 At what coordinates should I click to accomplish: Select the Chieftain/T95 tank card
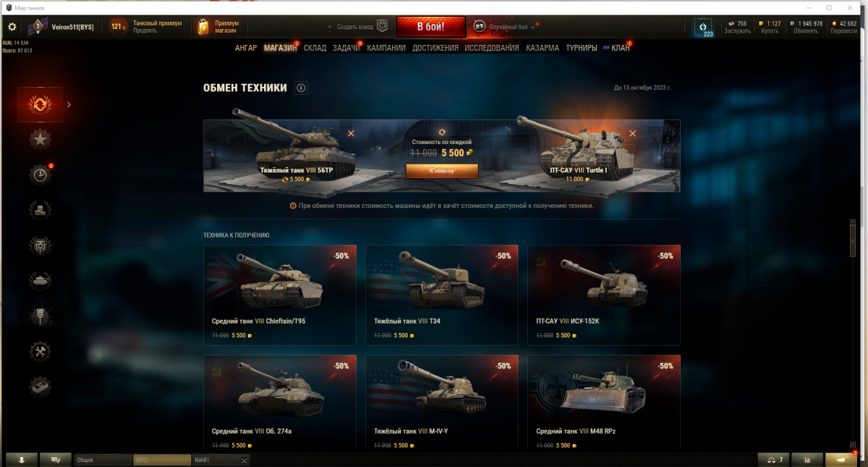280,295
